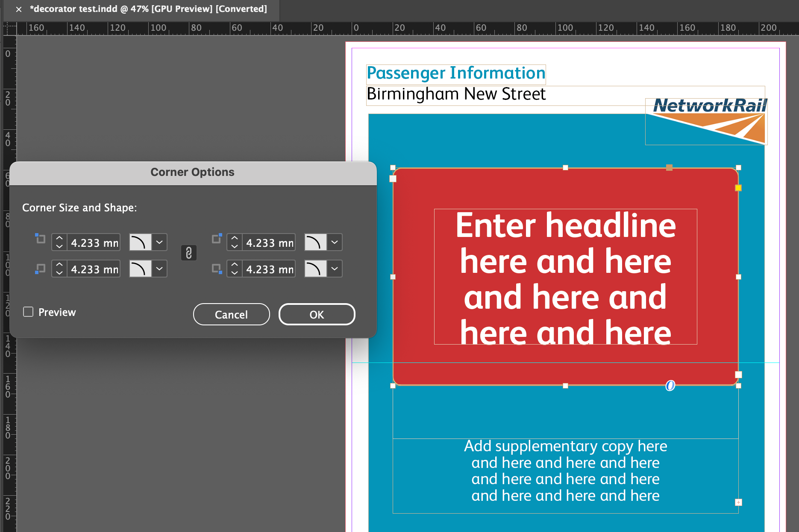The image size is (799, 532).
Task: Click the Corner Options dialog title bar
Action: click(193, 172)
